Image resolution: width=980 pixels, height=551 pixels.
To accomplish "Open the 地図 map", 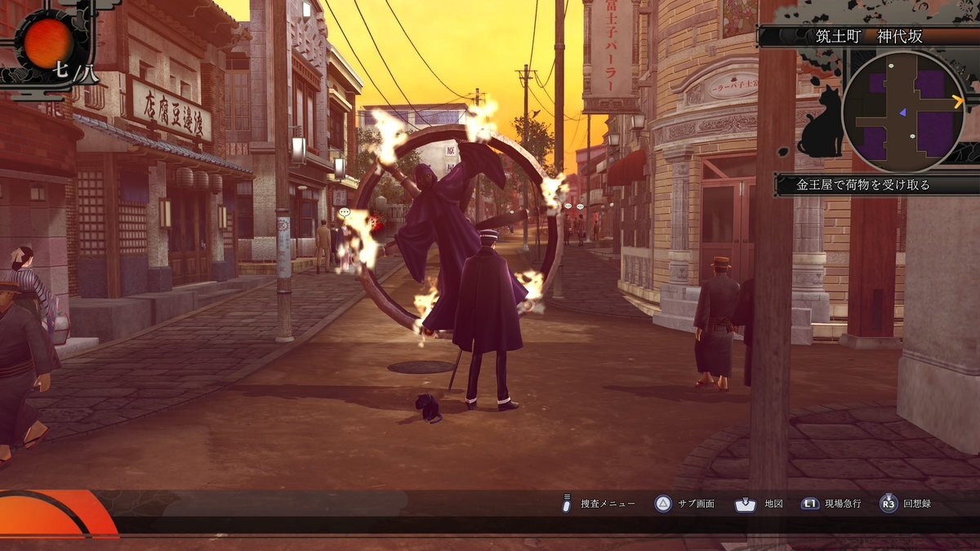I will 773,504.
